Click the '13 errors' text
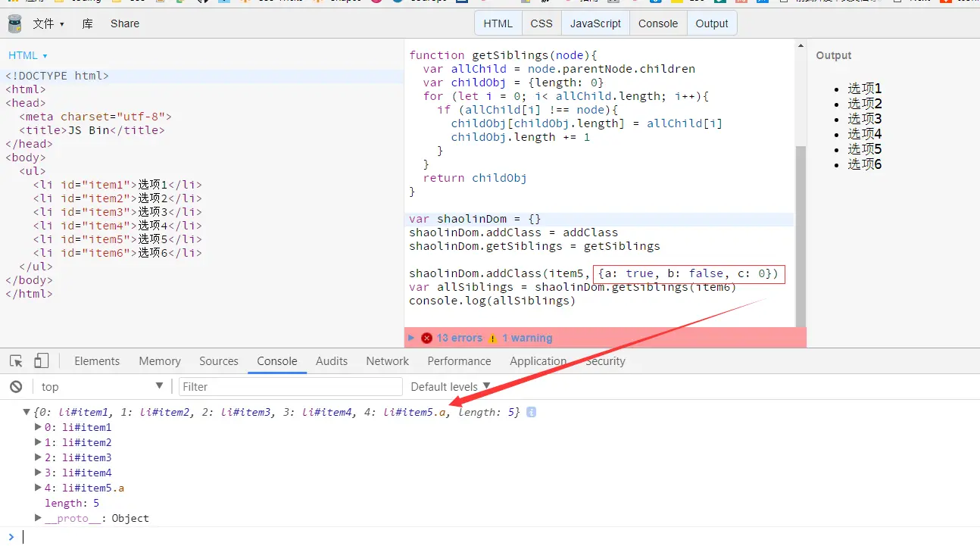Viewport: 980px width, 546px height. coord(460,339)
